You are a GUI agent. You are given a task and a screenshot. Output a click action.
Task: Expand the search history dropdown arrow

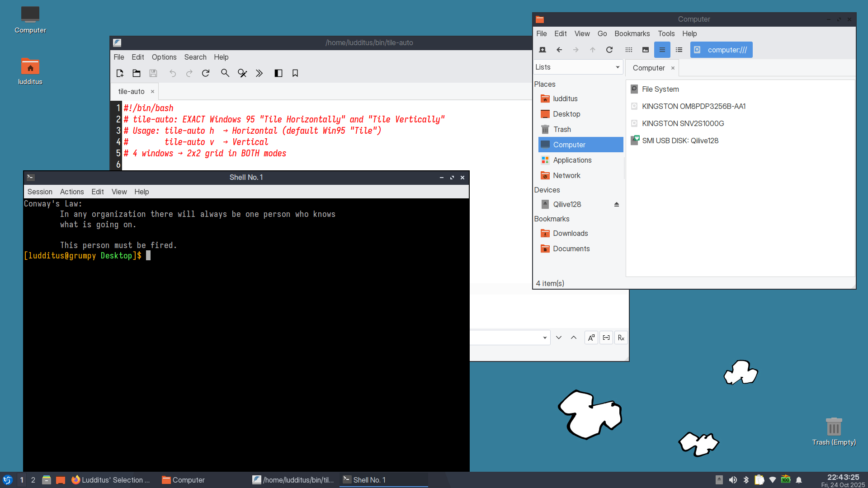pyautogui.click(x=545, y=338)
